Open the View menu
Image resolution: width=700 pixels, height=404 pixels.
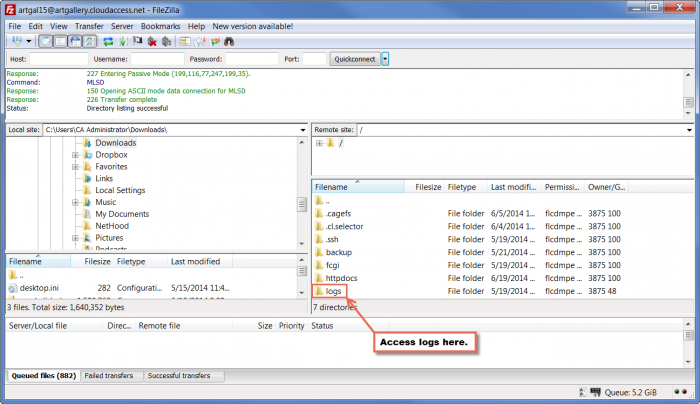[x=58, y=26]
